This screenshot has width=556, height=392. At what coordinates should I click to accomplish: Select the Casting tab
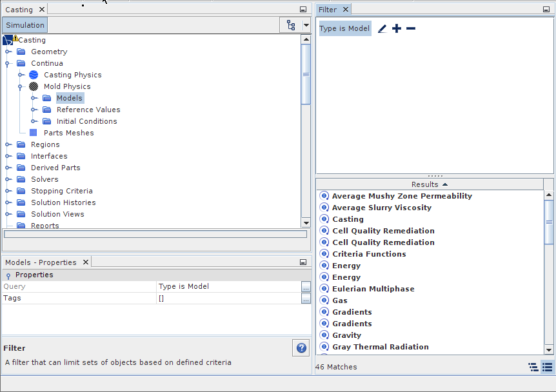click(19, 10)
